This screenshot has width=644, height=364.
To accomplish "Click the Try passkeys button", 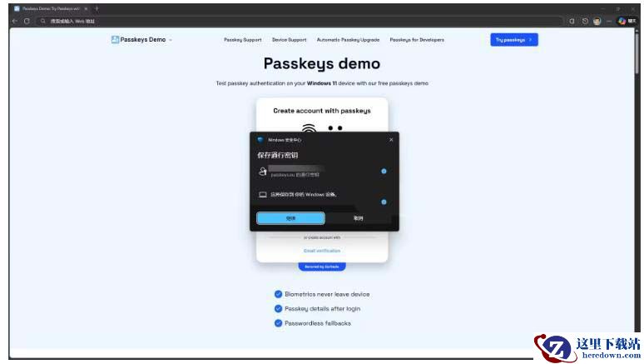I will pos(513,39).
